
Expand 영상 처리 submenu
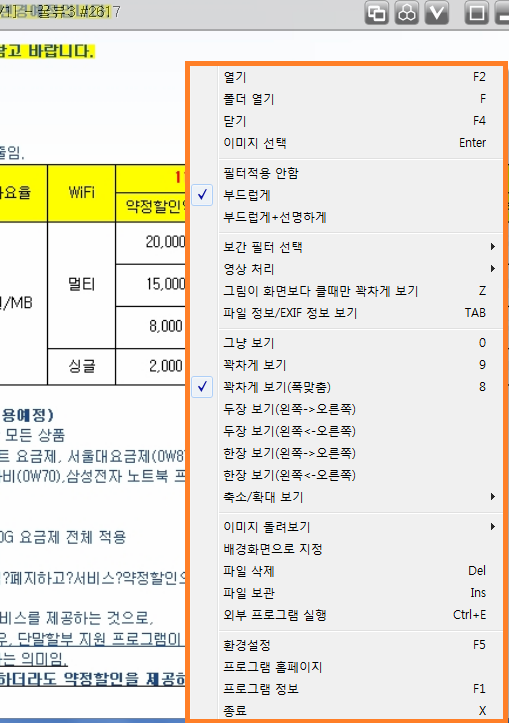coord(361,269)
